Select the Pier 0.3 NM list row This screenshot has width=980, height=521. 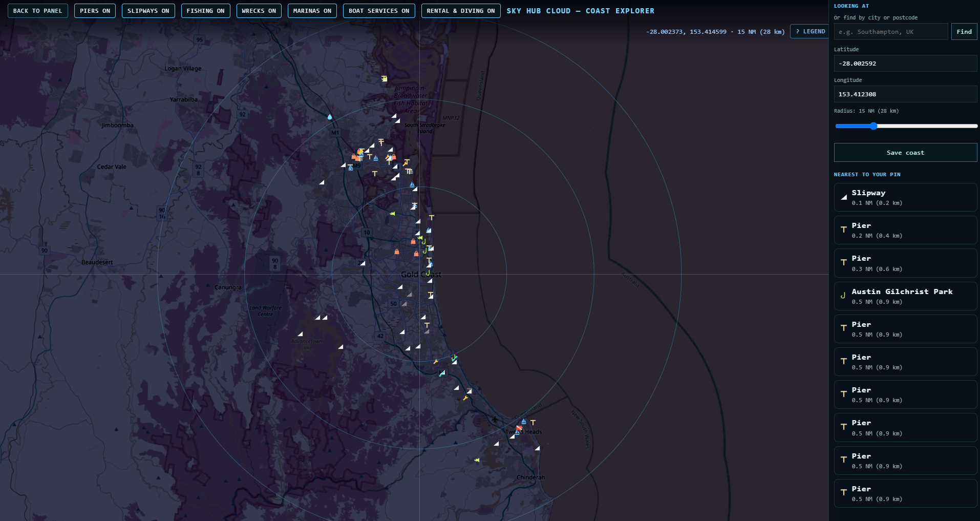pos(905,263)
